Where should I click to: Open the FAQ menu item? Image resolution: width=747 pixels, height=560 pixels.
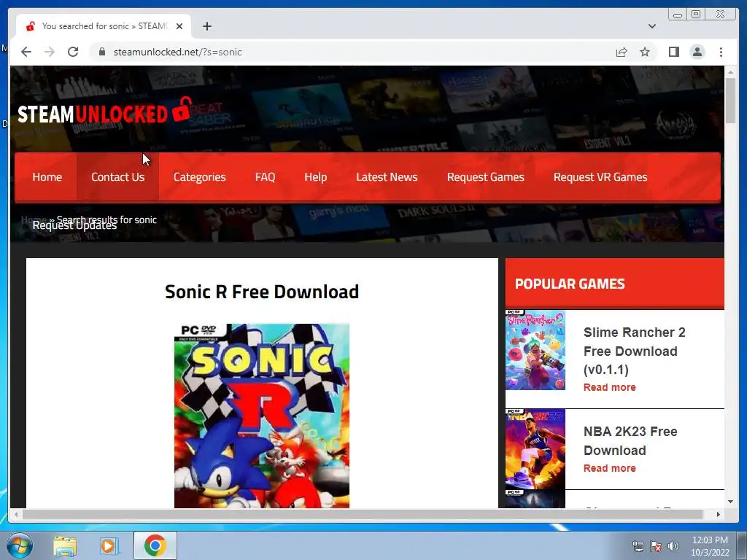[x=265, y=177]
